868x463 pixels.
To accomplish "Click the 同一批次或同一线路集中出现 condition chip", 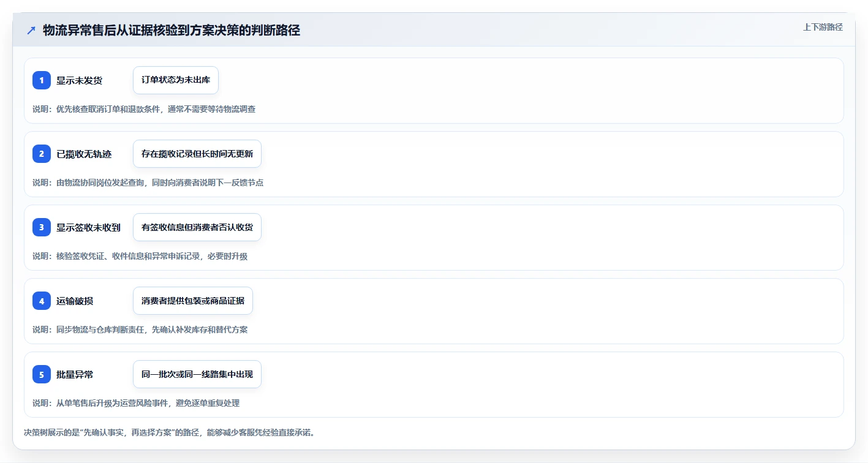I will [197, 374].
